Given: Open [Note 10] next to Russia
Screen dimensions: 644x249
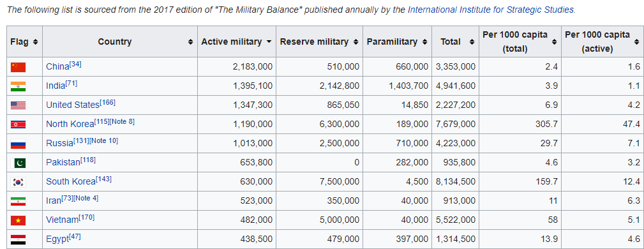Looking at the screenshot, I should [104, 141].
